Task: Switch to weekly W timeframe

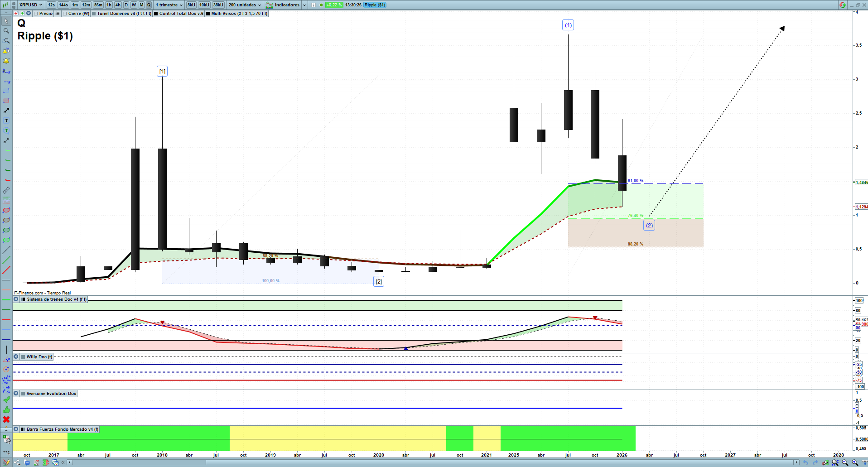Action: pos(134,5)
